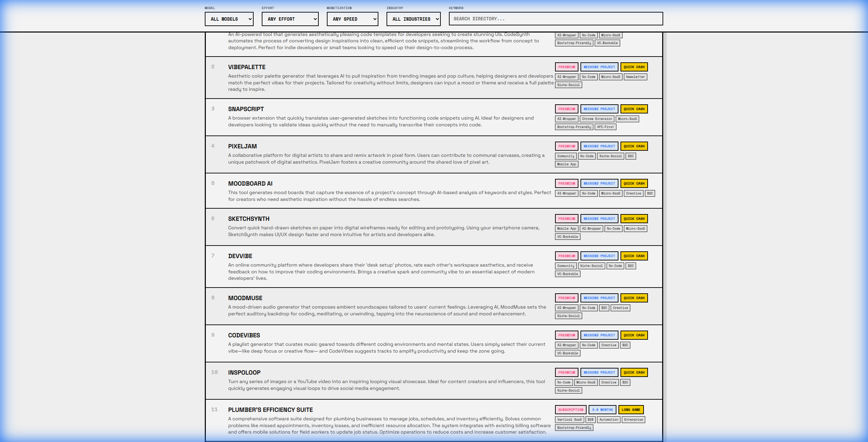The width and height of the screenshot is (868, 442).
Task: Click the Long Game badge
Action: tap(631, 410)
